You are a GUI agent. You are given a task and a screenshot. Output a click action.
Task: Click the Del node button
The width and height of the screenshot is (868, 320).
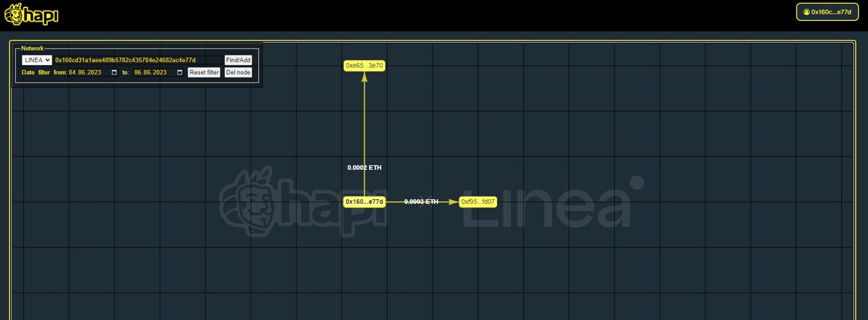pos(238,72)
